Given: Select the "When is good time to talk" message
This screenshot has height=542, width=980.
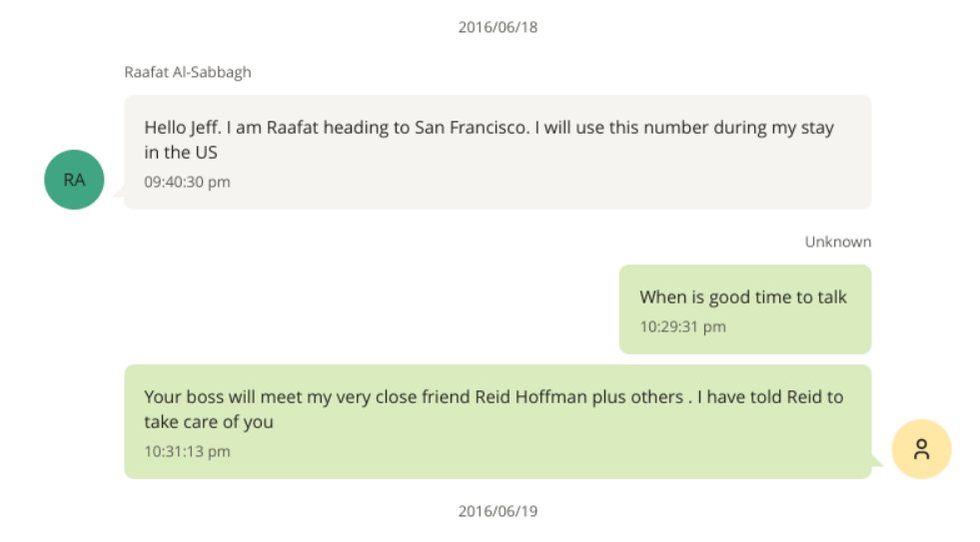Looking at the screenshot, I should pos(742,296).
